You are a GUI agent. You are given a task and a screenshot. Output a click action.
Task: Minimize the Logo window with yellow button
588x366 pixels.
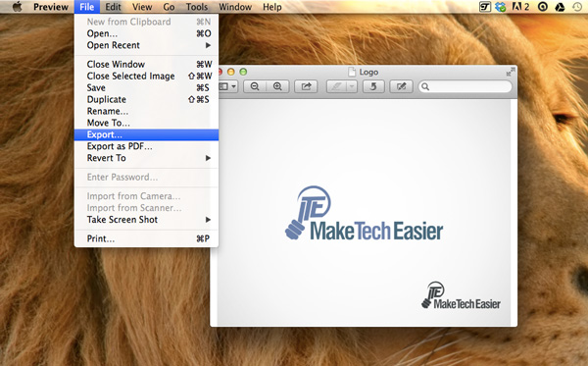click(231, 72)
